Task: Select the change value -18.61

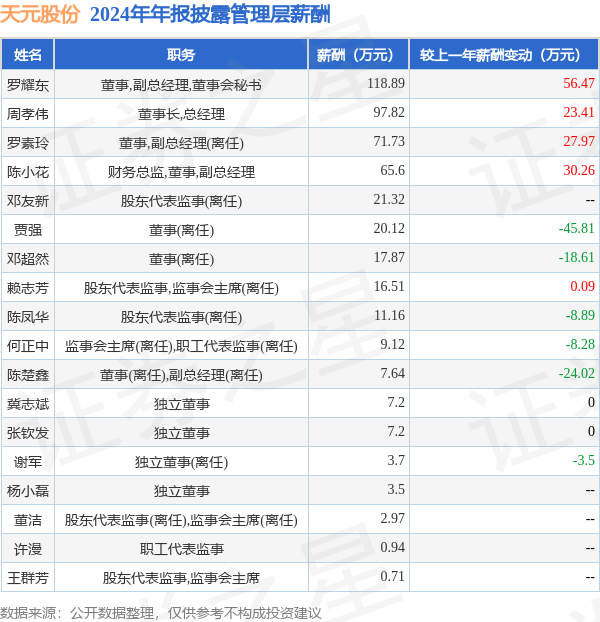Action: coord(577,257)
